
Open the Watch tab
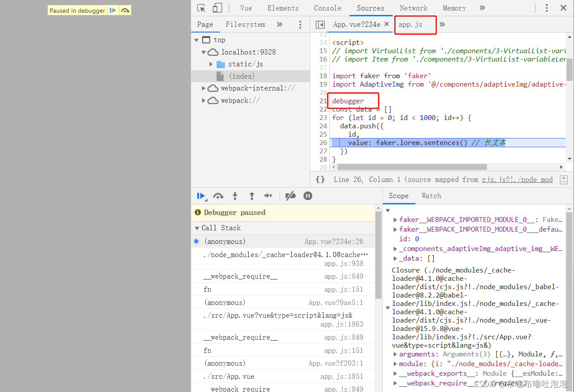tap(432, 196)
